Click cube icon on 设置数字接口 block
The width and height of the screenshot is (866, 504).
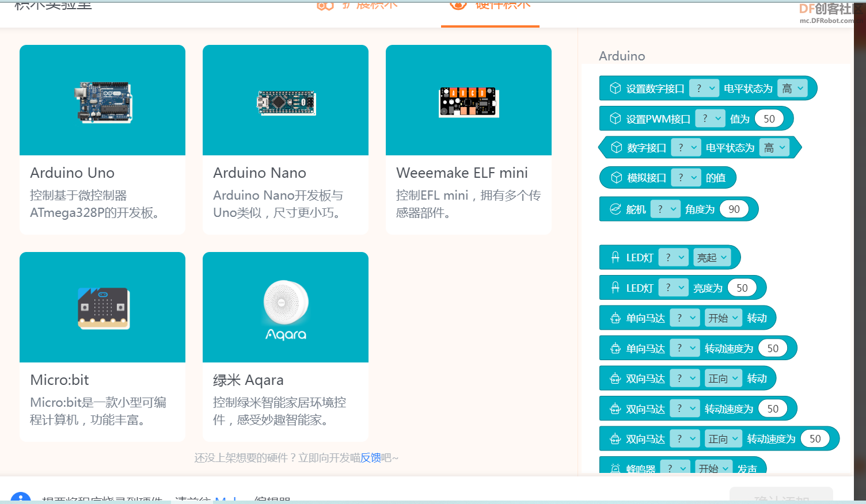[616, 88]
